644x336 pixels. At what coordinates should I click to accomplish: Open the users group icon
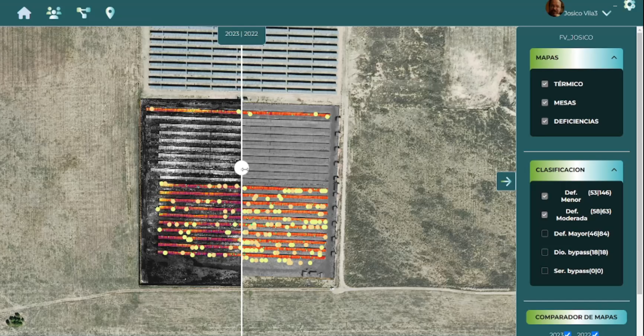pyautogui.click(x=54, y=13)
